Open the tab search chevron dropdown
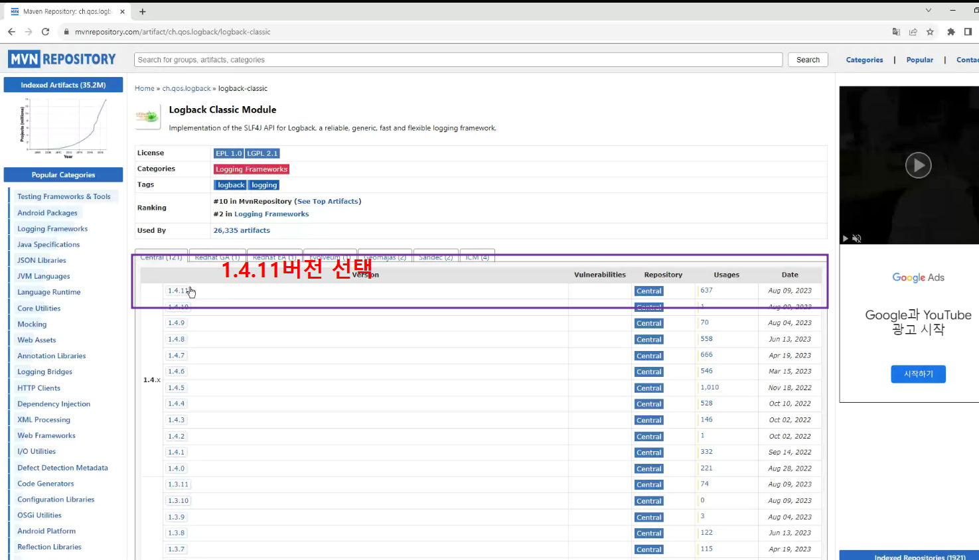This screenshot has width=979, height=560. (x=929, y=11)
